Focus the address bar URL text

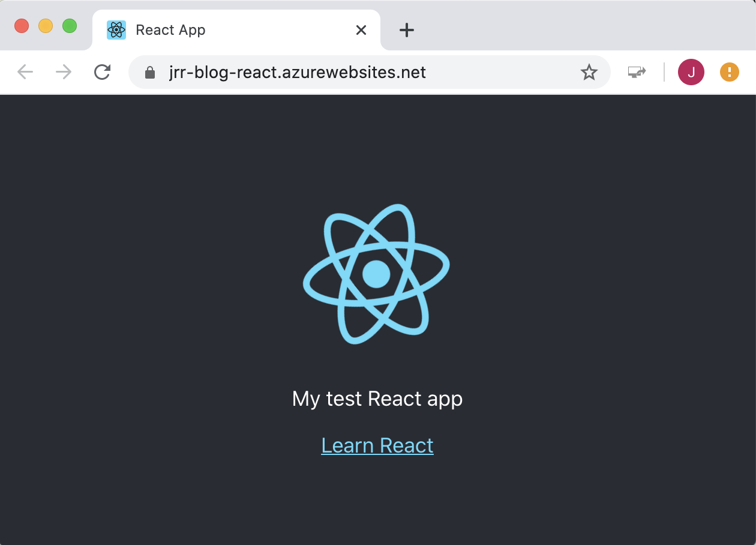298,73
